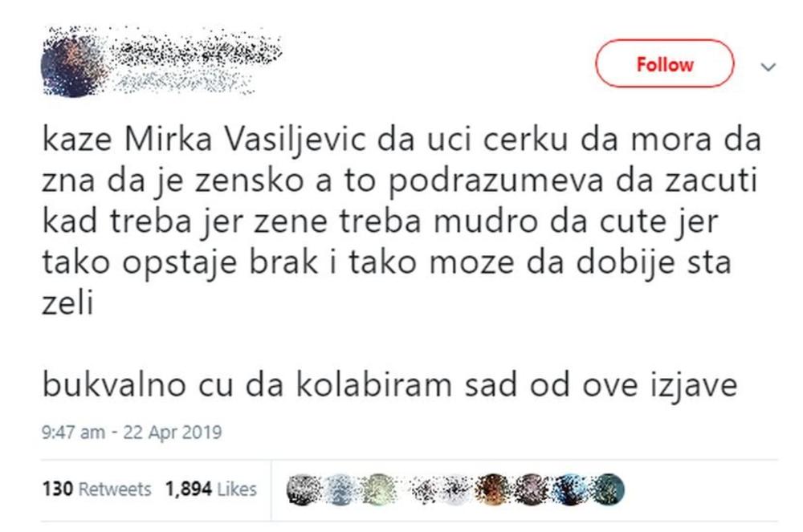Click the second liker avatar

point(338,489)
